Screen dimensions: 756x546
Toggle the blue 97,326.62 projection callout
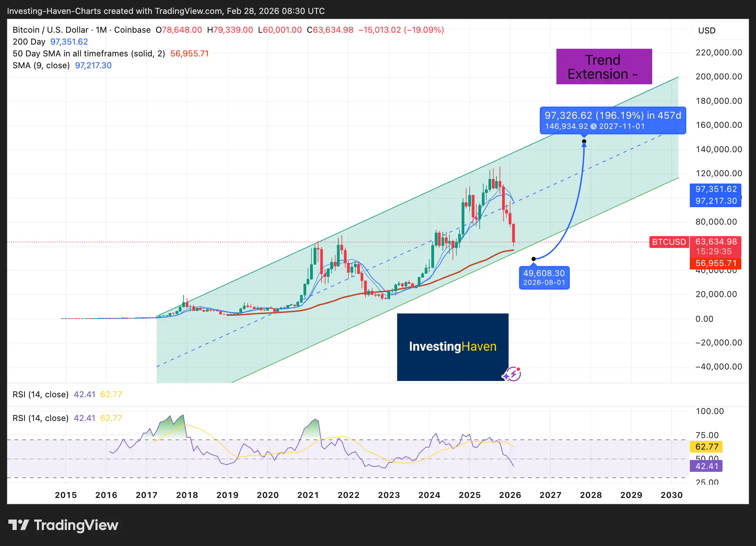click(613, 120)
